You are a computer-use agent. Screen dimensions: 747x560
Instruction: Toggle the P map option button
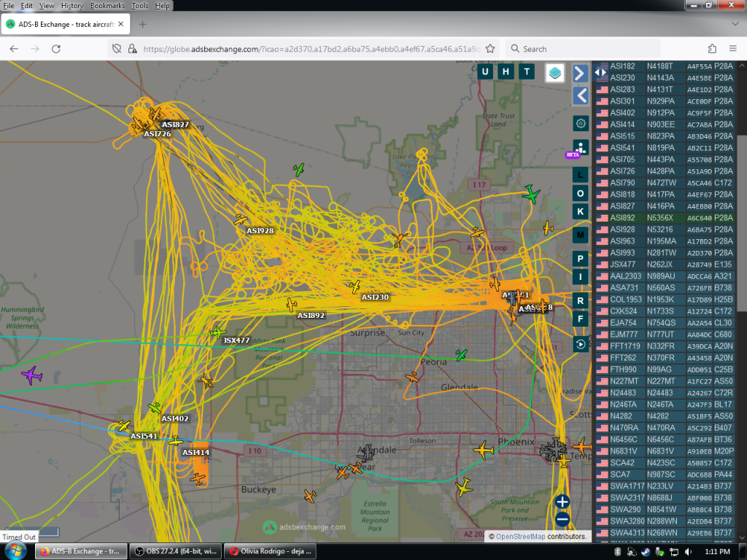point(580,259)
